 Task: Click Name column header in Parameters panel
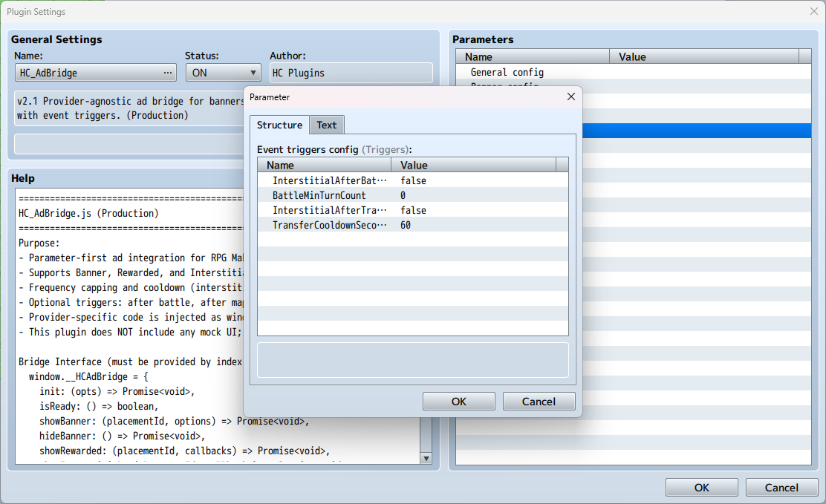click(x=533, y=57)
